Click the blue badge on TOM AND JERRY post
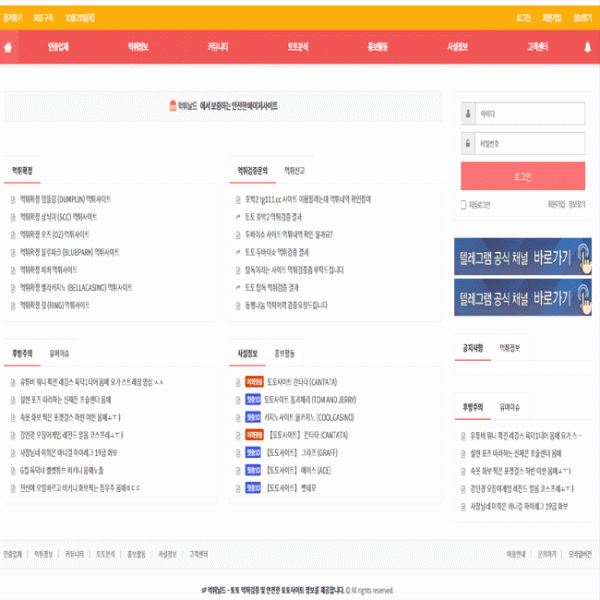The image size is (600, 600). click(253, 399)
